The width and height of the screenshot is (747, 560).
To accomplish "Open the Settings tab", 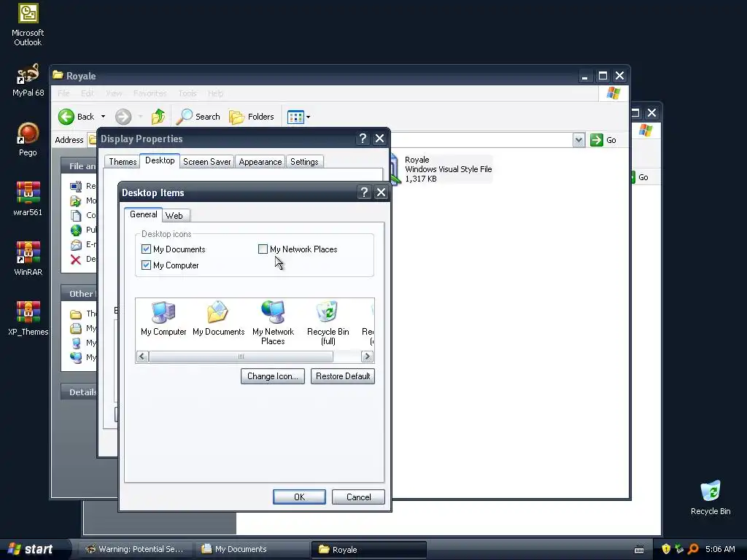I will [304, 162].
